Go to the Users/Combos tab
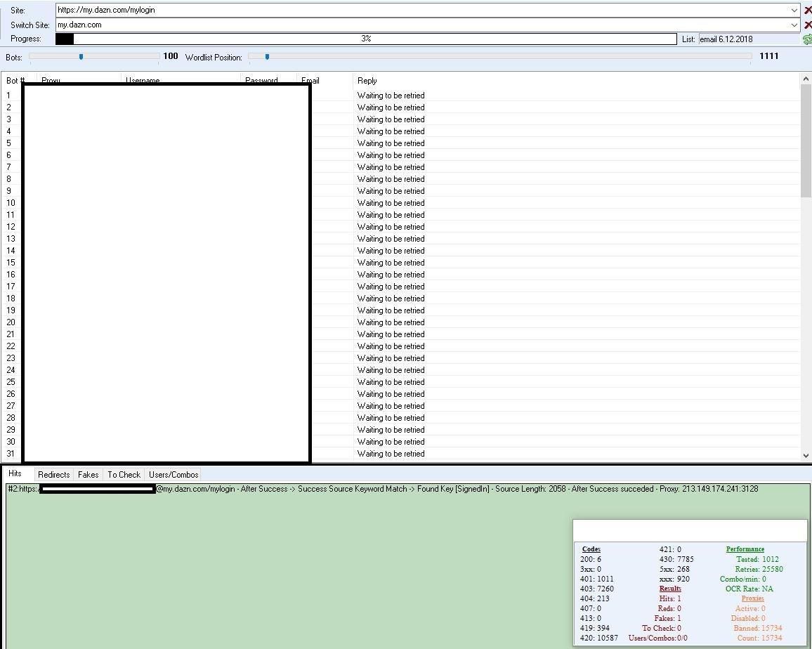 pyautogui.click(x=173, y=475)
